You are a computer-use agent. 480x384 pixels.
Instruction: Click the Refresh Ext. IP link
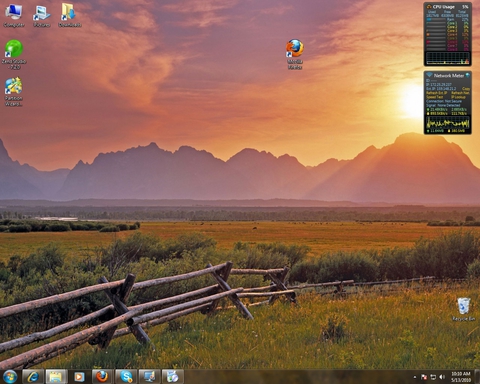pyautogui.click(x=437, y=93)
